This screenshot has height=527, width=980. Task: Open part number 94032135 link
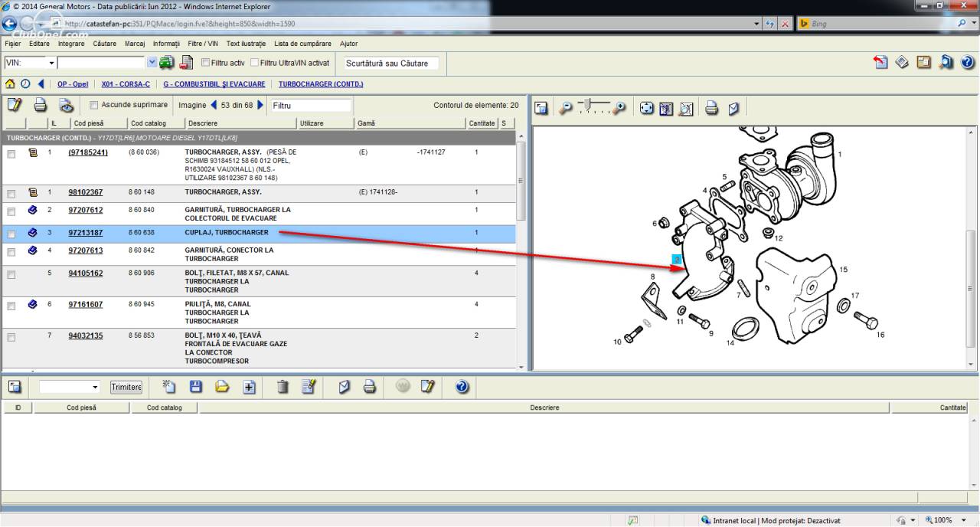click(86, 336)
